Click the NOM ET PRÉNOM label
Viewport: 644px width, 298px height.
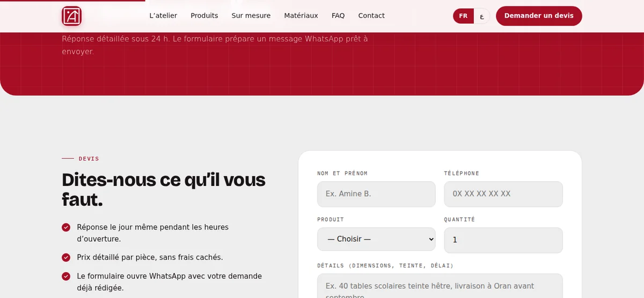[x=342, y=174]
